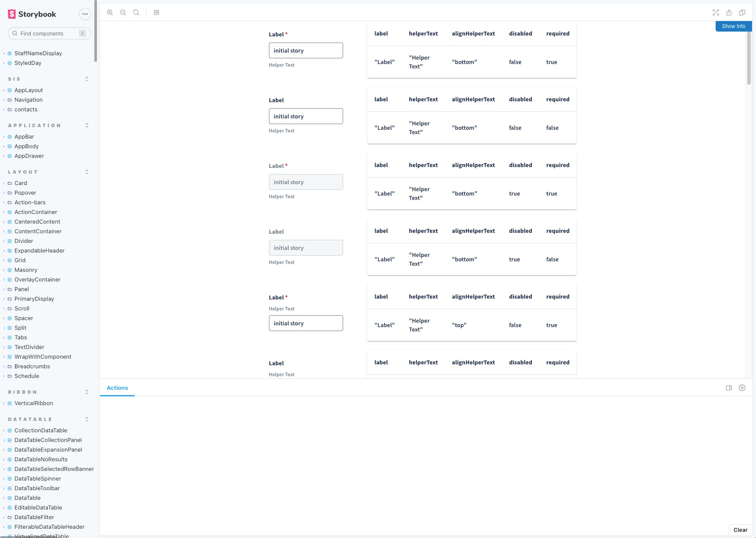Click the component icon beside AppBar
This screenshot has height=538, width=756.
(x=10, y=137)
